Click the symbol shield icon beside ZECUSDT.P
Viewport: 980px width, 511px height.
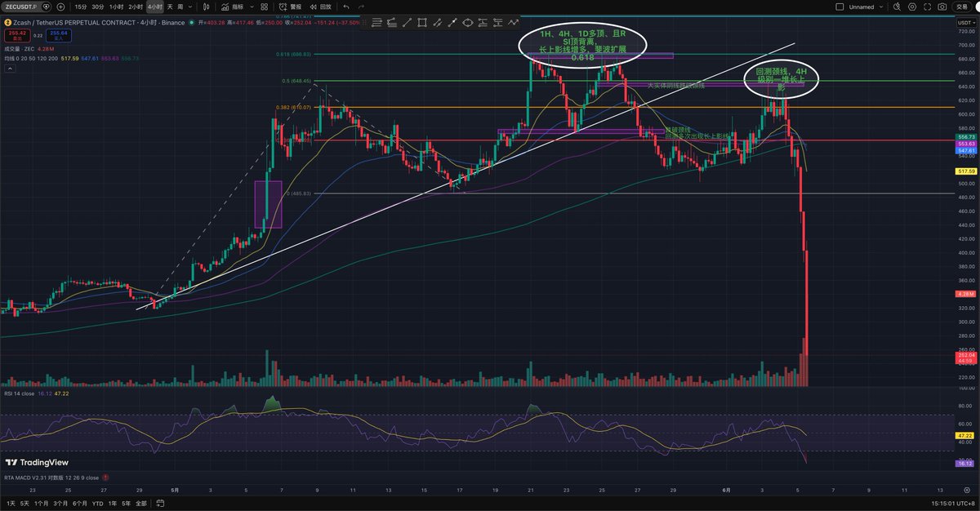pyautogui.click(x=46, y=7)
